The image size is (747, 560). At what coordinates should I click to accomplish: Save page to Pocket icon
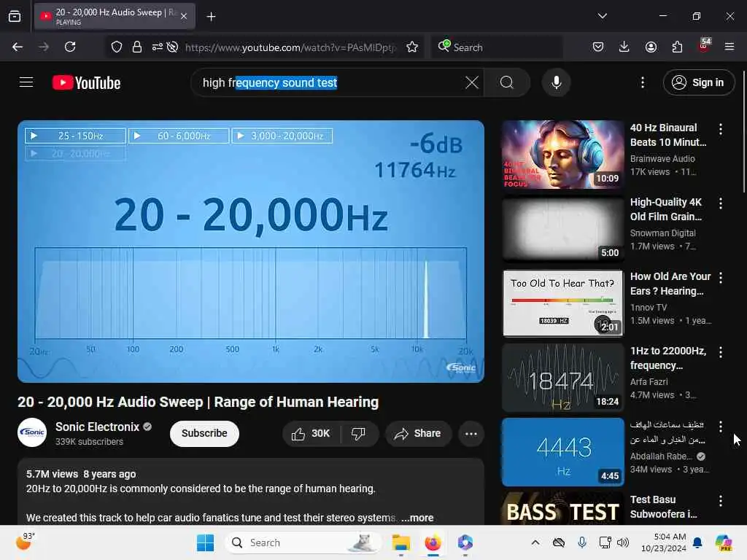[598, 47]
